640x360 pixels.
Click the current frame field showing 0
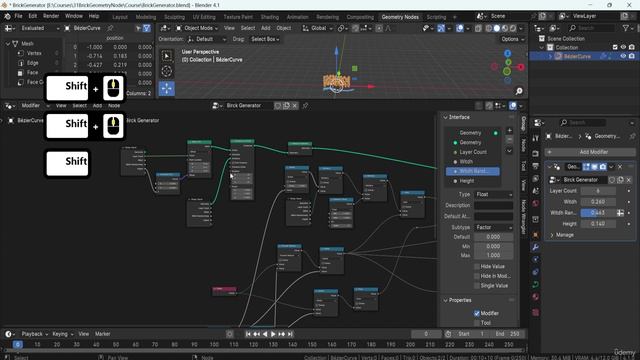tap(426, 334)
